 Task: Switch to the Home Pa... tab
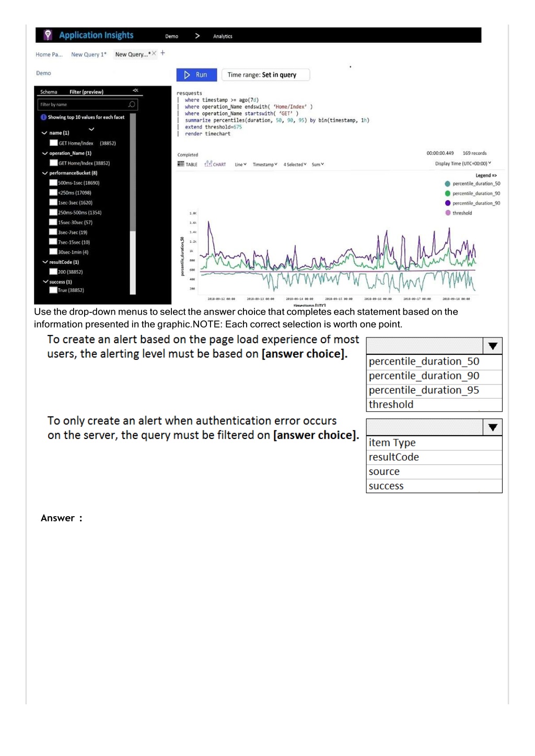tap(49, 54)
